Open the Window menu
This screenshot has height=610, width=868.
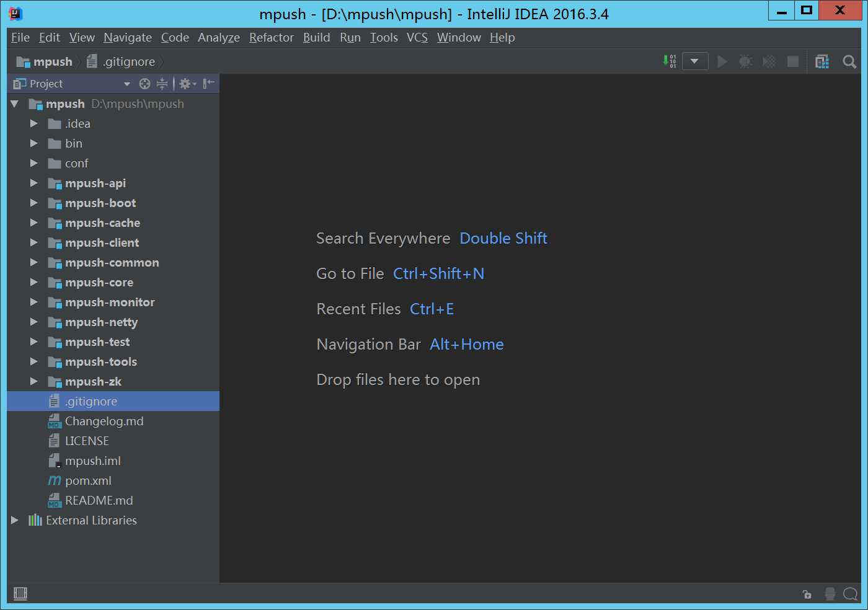point(459,37)
